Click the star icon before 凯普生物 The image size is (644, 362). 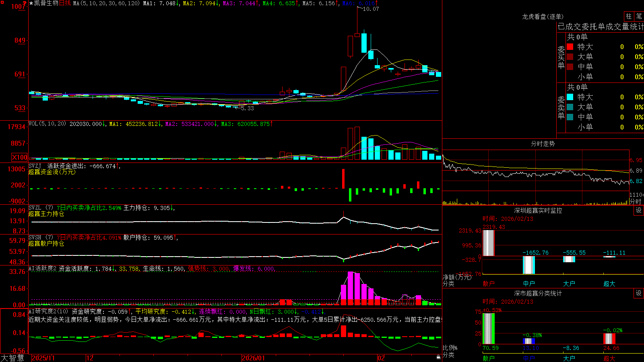click(31, 3)
